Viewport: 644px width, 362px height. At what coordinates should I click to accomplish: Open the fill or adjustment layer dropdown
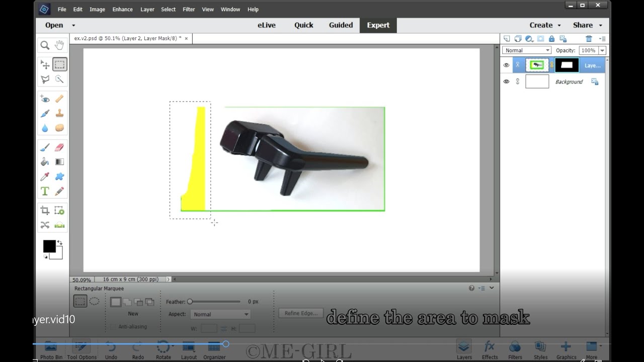point(529,39)
